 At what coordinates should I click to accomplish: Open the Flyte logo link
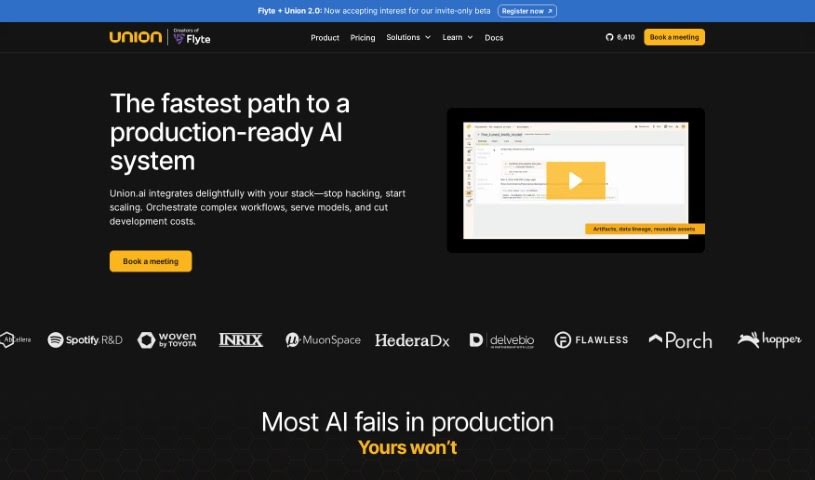pyautogui.click(x=192, y=37)
